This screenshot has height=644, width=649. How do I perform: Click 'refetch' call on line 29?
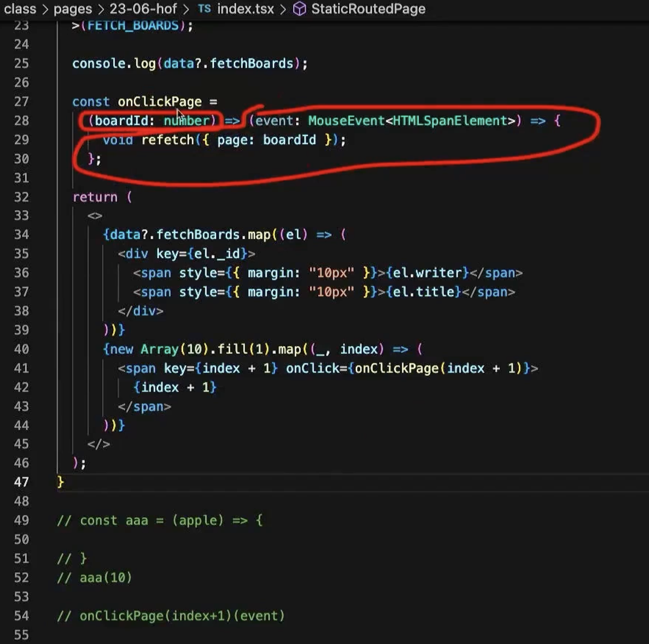point(168,140)
